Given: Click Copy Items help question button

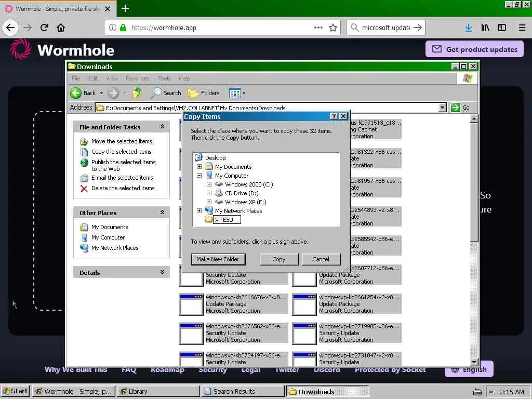Looking at the screenshot, I should tap(334, 116).
